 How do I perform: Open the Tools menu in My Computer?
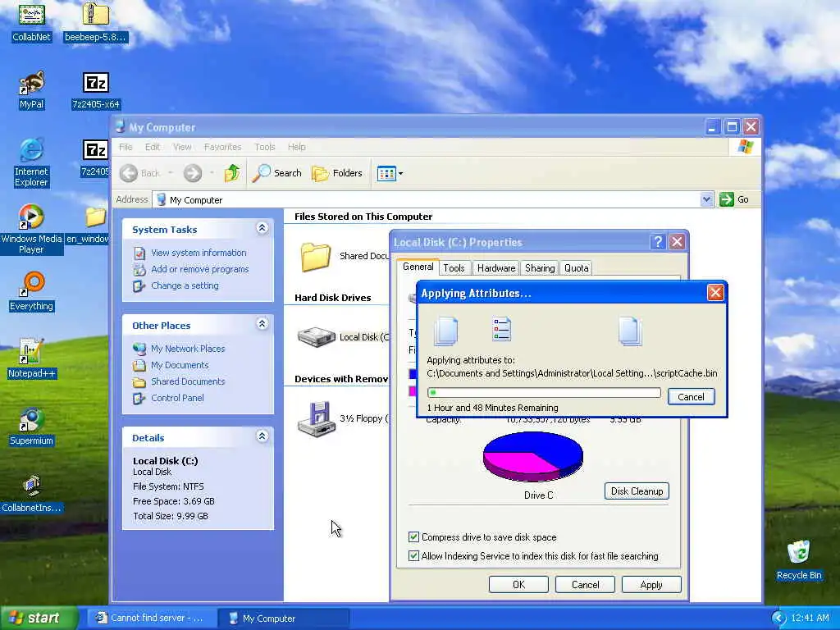point(265,147)
